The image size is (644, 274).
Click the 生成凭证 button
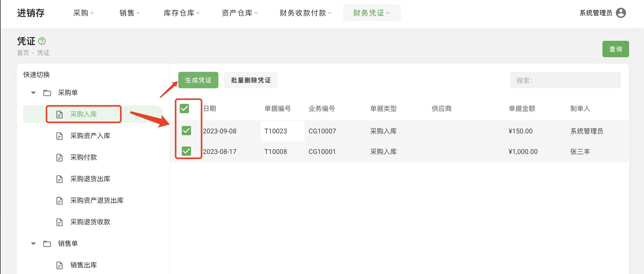[x=198, y=80]
